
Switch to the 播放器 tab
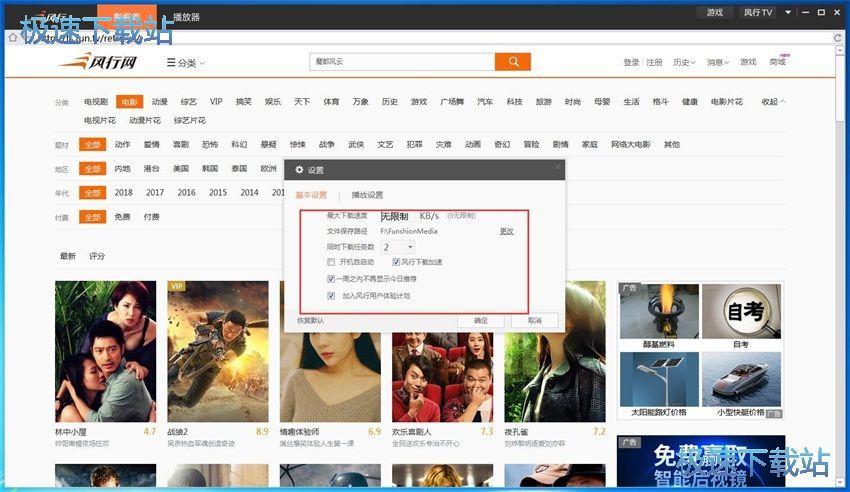[x=186, y=17]
